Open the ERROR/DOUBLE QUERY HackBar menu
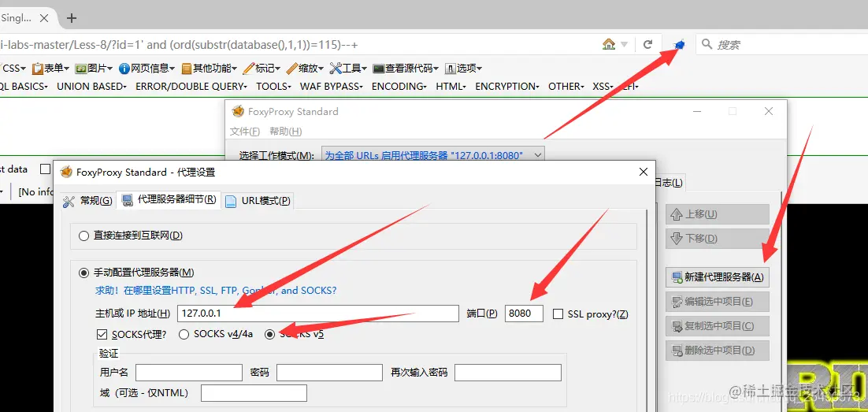 coord(192,87)
